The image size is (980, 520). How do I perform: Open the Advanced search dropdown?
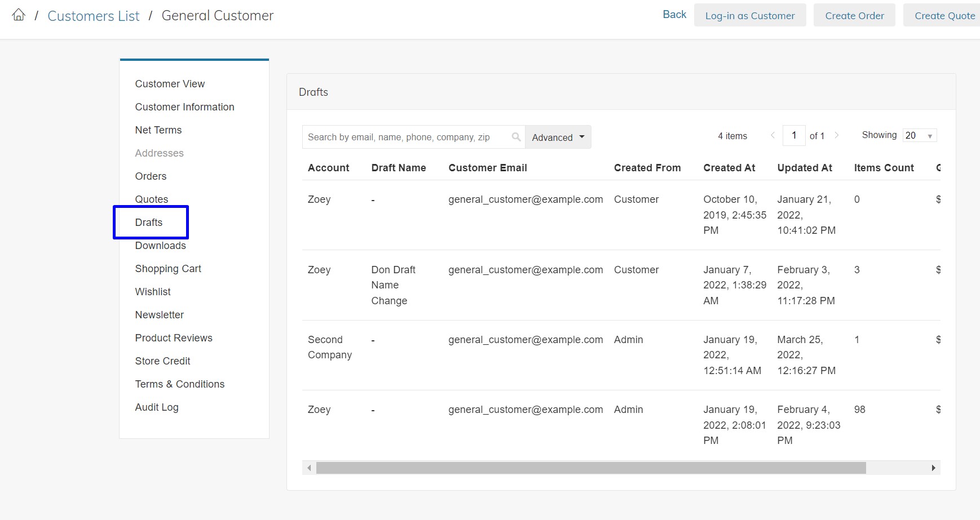[558, 137]
